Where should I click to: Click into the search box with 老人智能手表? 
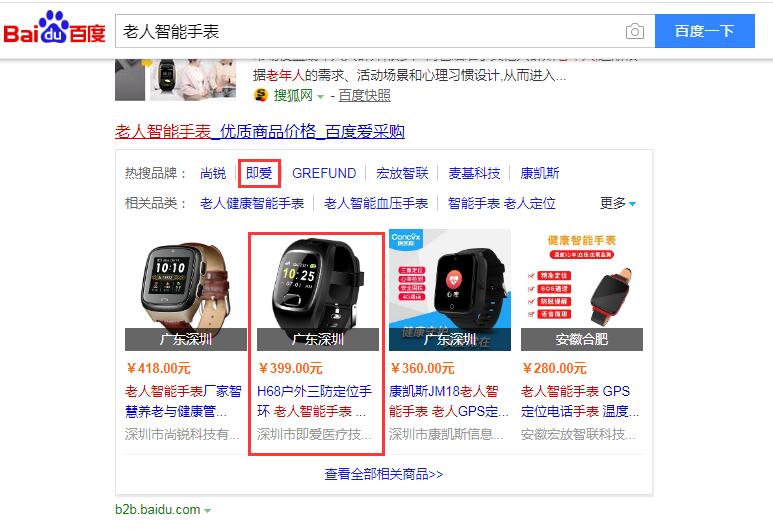tap(370, 31)
